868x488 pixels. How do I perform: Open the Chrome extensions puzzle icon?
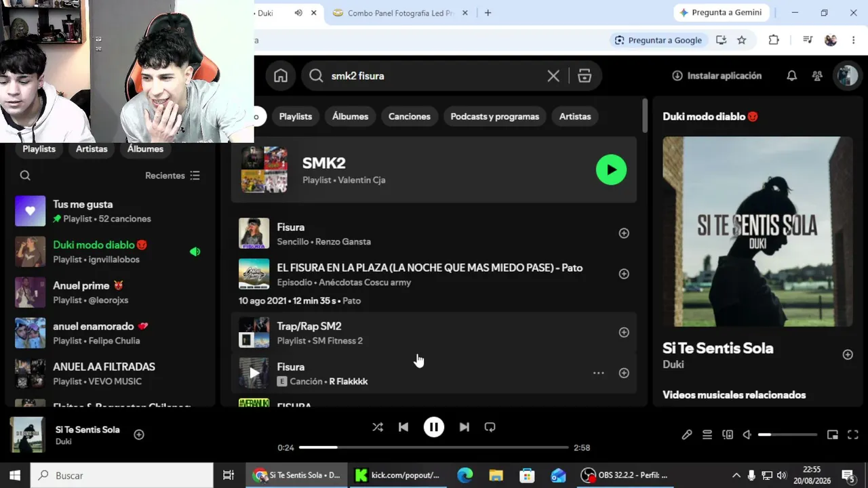tap(774, 40)
